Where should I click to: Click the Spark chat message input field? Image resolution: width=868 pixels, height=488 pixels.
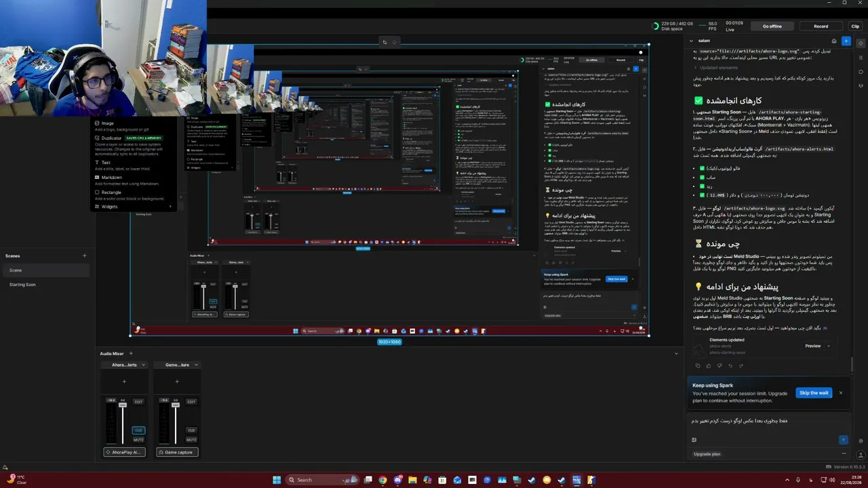[768, 421]
